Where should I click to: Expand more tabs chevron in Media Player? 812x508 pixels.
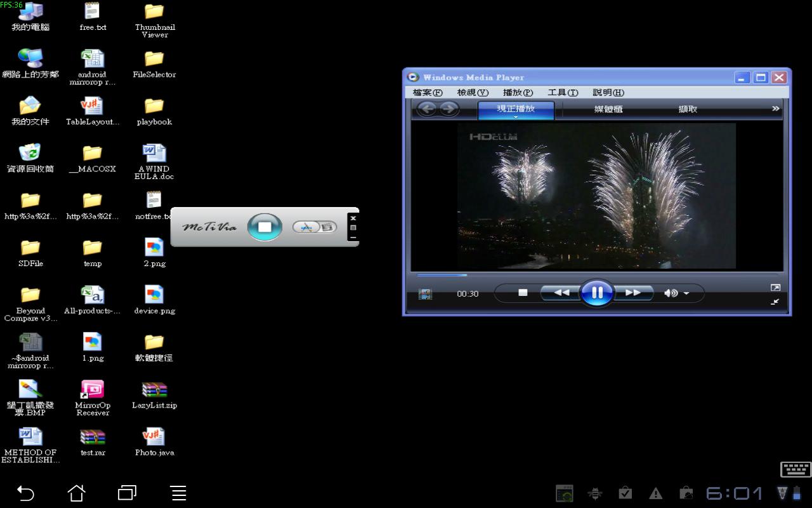coord(775,109)
